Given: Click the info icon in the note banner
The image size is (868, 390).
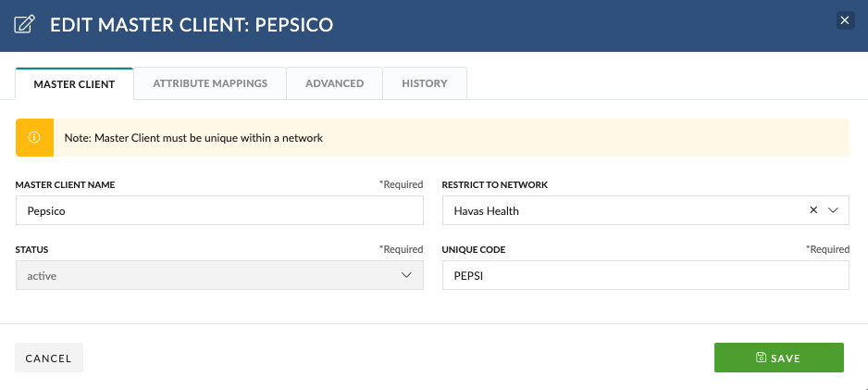Looking at the screenshot, I should click(x=34, y=137).
